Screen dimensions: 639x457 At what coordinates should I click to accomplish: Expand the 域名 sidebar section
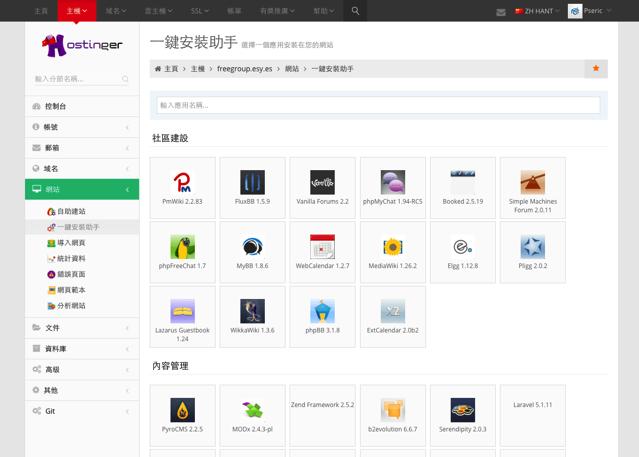[82, 168]
